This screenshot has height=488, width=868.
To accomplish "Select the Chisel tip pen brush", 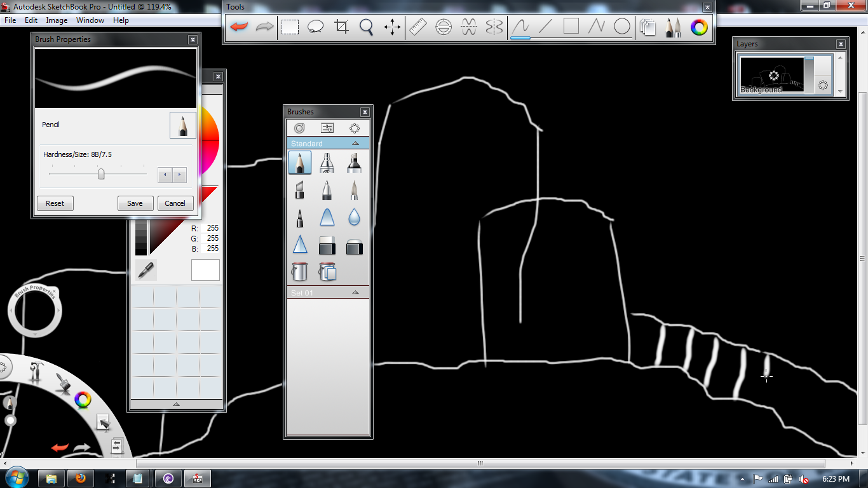I will 300,189.
